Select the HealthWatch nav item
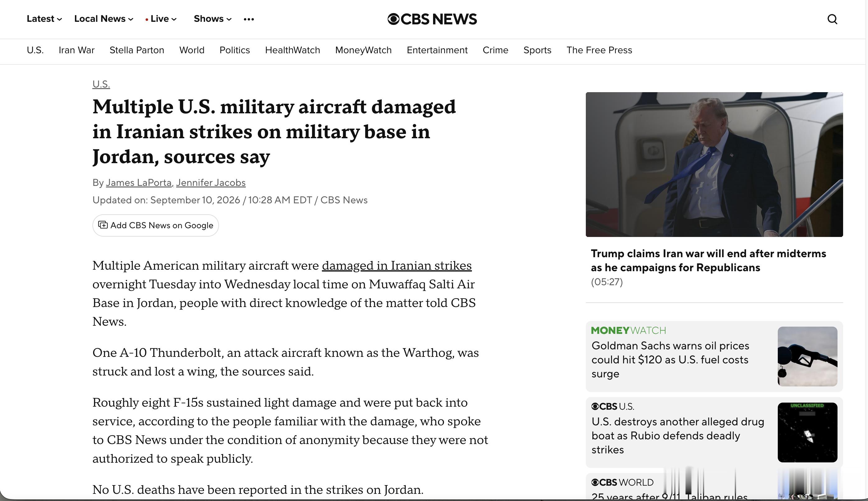Viewport: 868px width, 501px height. point(292,50)
